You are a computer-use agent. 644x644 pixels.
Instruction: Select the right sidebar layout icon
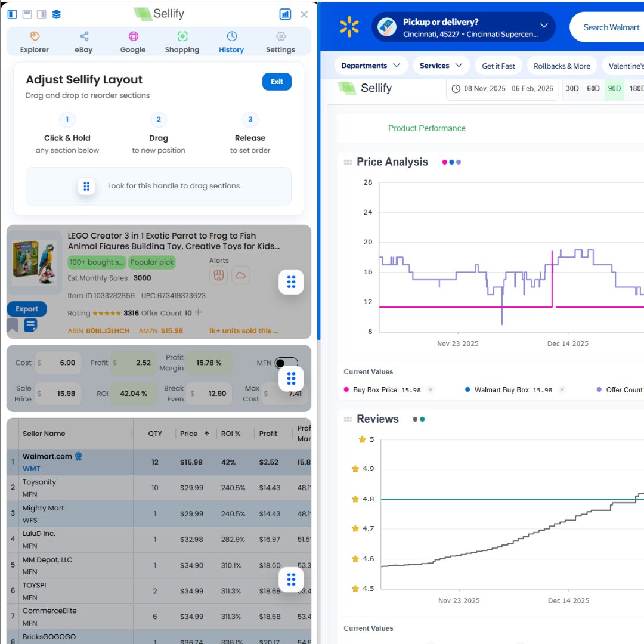pyautogui.click(x=42, y=14)
